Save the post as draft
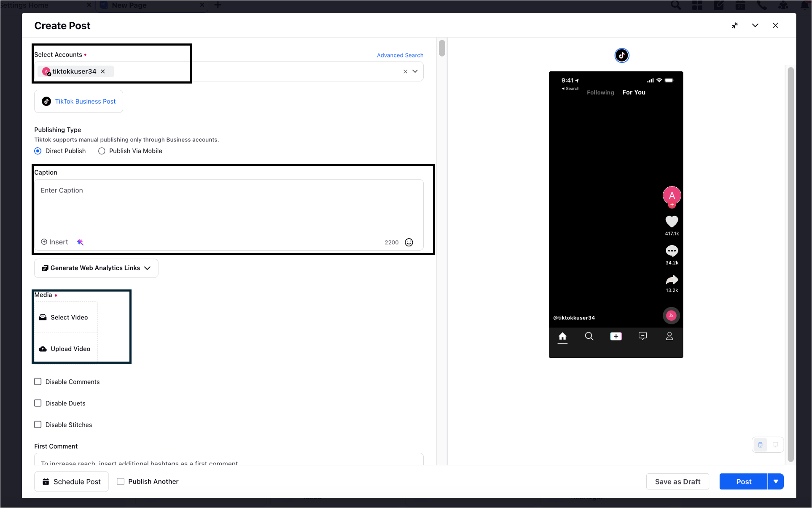Image resolution: width=812 pixels, height=508 pixels. pos(678,482)
